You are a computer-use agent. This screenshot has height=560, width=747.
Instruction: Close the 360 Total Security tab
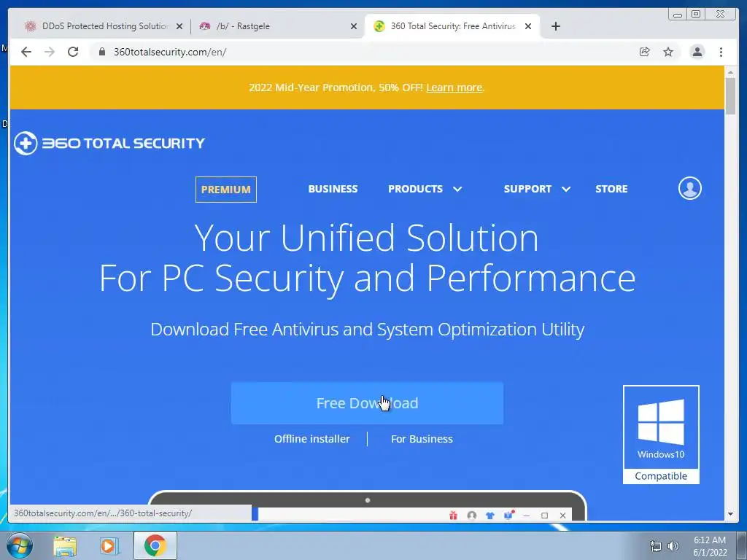528,27
